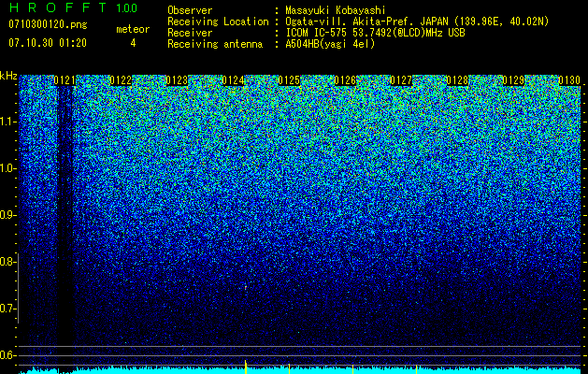588x374 pixels.
Task: Click the 0123 time marker label
Action: click(177, 80)
